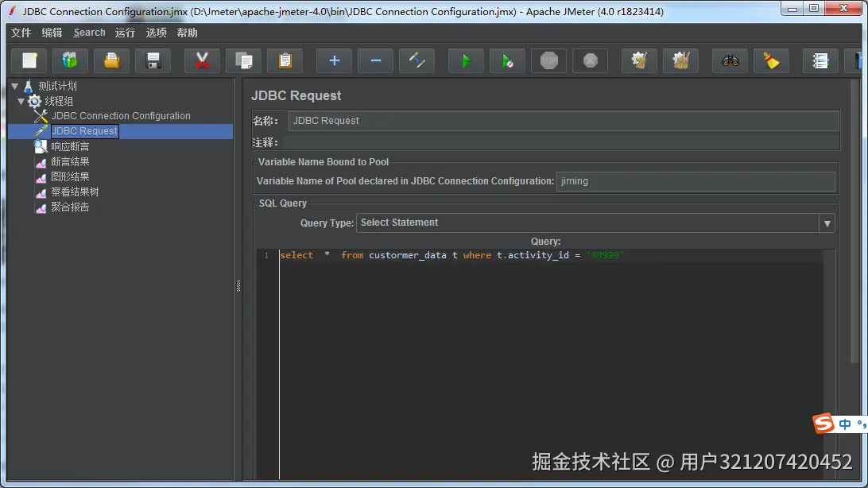Click the SQL Query section label
This screenshot has width=868, height=488.
[283, 203]
